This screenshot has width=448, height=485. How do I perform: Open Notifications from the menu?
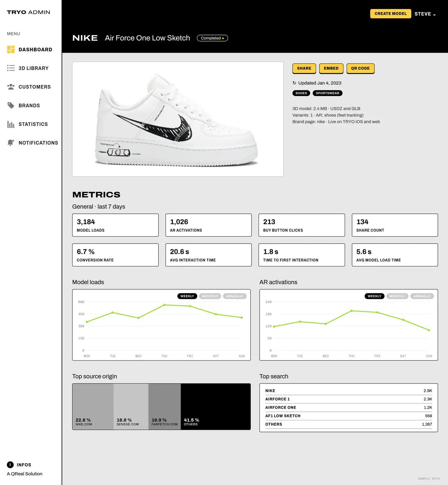tap(33, 143)
